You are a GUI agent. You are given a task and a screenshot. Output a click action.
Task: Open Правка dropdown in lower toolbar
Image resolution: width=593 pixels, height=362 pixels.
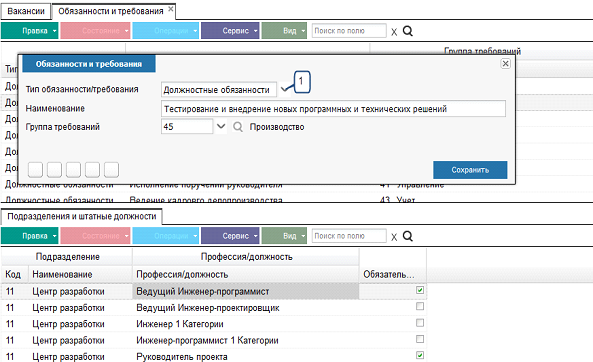click(x=29, y=236)
